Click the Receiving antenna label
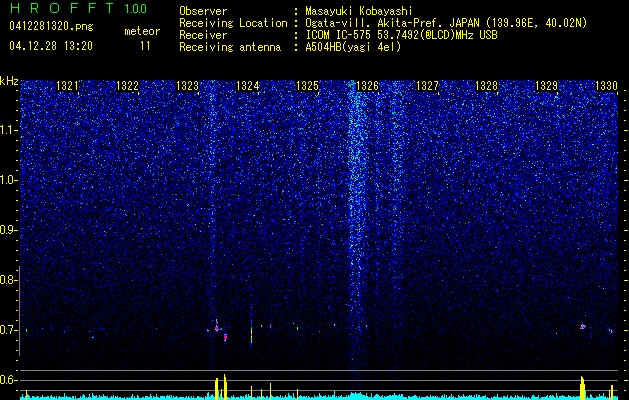 230,47
